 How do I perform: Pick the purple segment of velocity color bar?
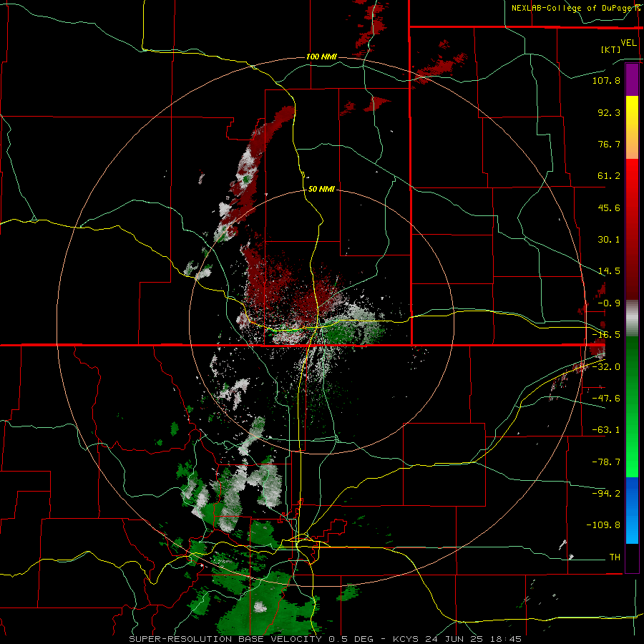click(632, 79)
